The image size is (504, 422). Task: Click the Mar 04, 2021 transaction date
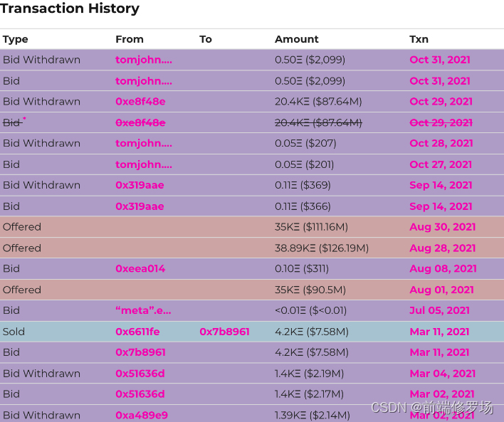pyautogui.click(x=442, y=374)
